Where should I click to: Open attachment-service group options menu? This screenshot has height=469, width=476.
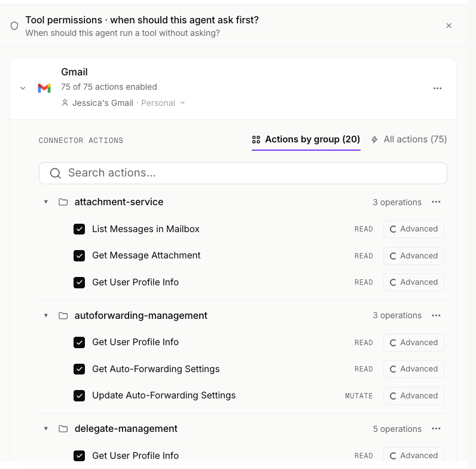(x=436, y=202)
